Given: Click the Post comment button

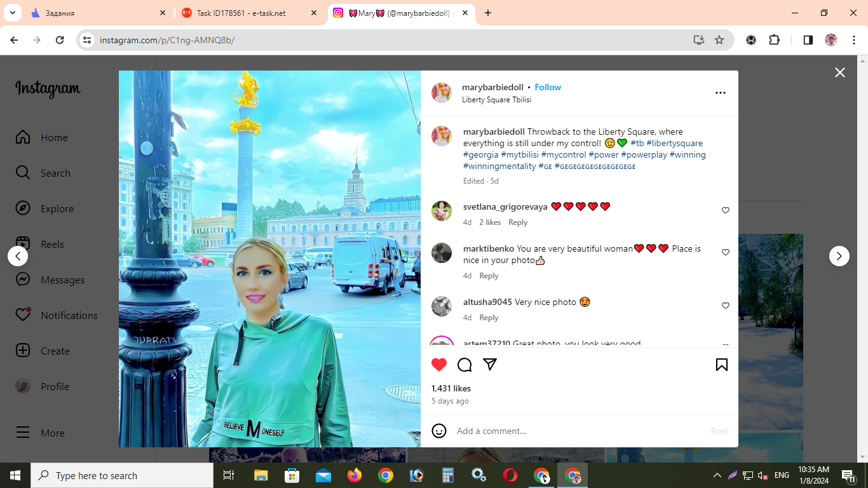Looking at the screenshot, I should point(719,431).
